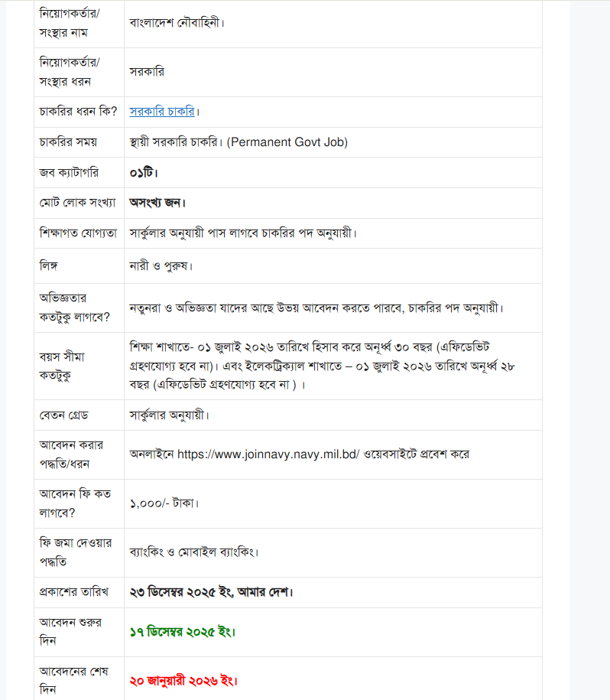Click "সরকারি" value in organization type row

click(x=147, y=72)
